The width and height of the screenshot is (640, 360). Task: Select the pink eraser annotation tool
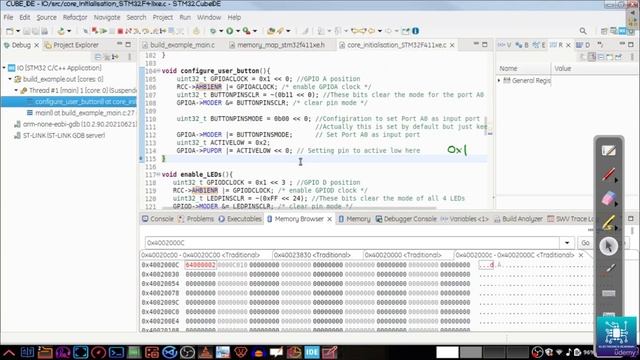pyautogui.click(x=608, y=199)
